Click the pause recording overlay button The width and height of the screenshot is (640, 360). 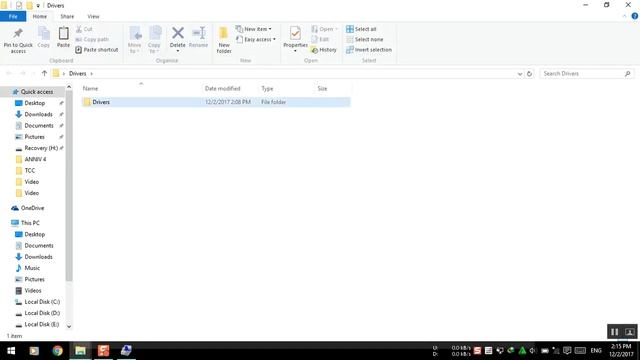pyautogui.click(x=615, y=332)
